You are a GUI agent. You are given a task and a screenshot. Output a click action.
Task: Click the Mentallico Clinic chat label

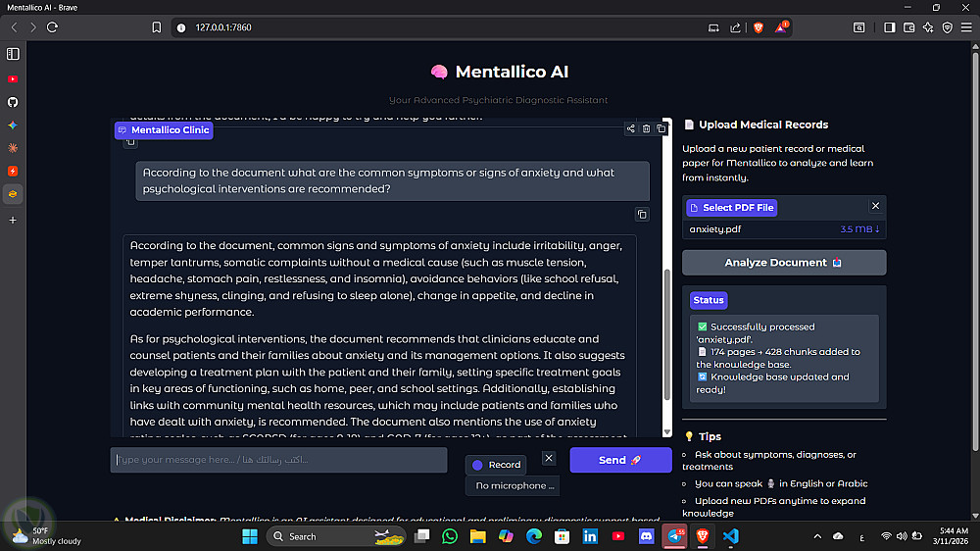click(164, 130)
